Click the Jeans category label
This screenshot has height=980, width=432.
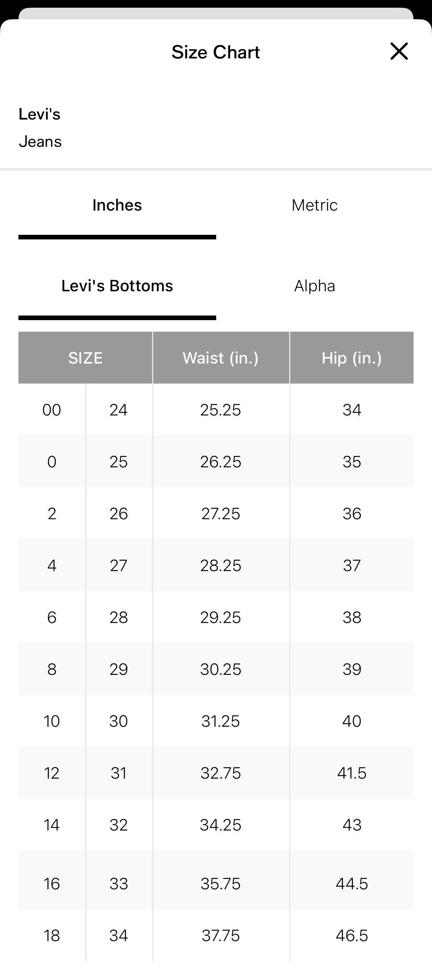pyautogui.click(x=40, y=142)
